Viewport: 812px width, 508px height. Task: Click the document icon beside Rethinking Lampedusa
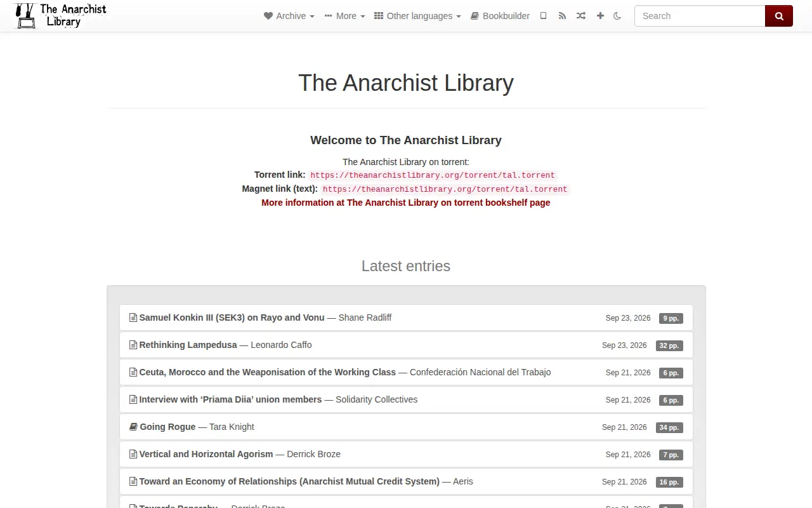pyautogui.click(x=133, y=345)
